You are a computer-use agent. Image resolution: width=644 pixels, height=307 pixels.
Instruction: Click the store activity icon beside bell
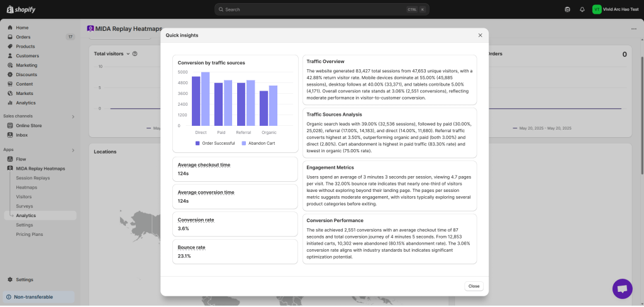(x=567, y=9)
